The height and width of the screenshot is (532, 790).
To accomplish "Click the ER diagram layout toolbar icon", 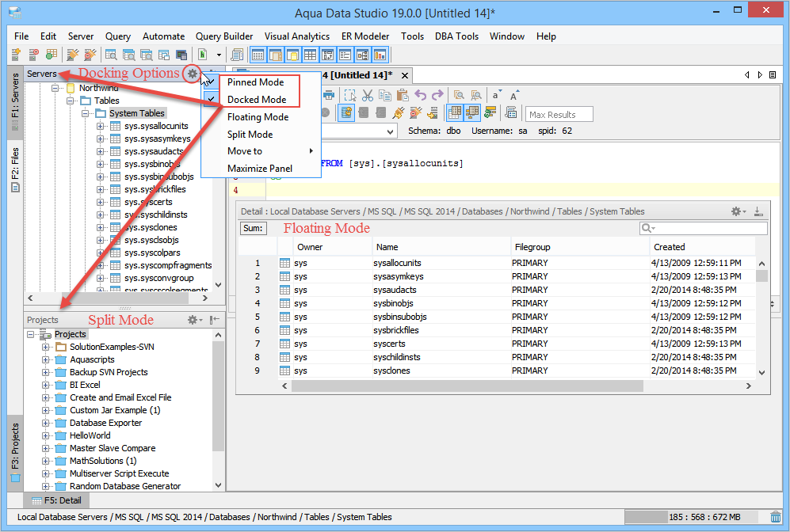I will pyautogui.click(x=362, y=55).
